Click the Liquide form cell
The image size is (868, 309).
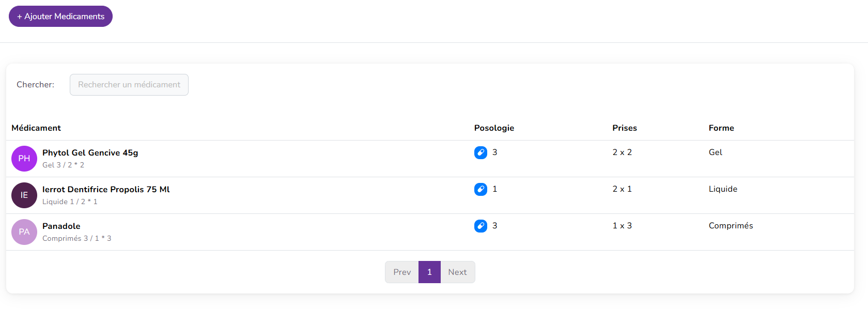(723, 189)
